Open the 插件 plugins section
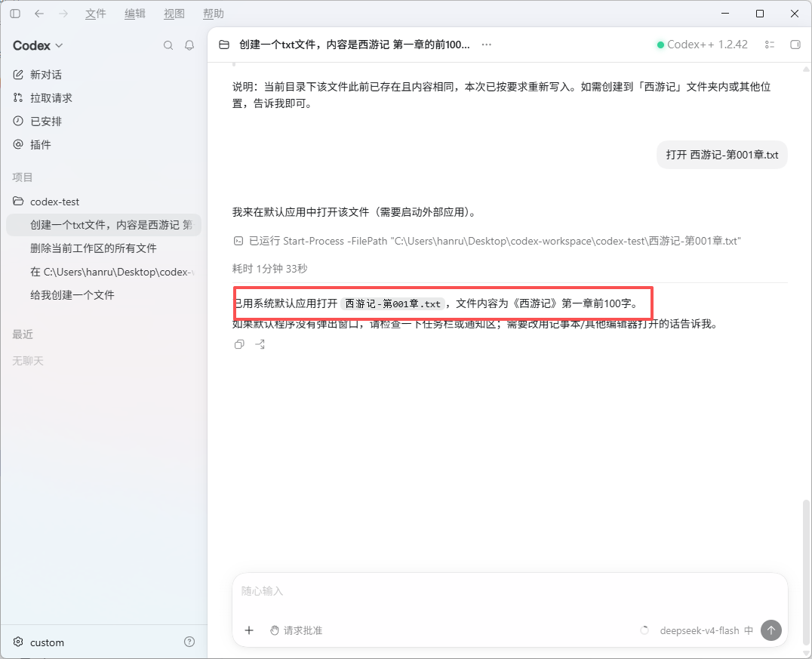The image size is (812, 659). (103, 144)
